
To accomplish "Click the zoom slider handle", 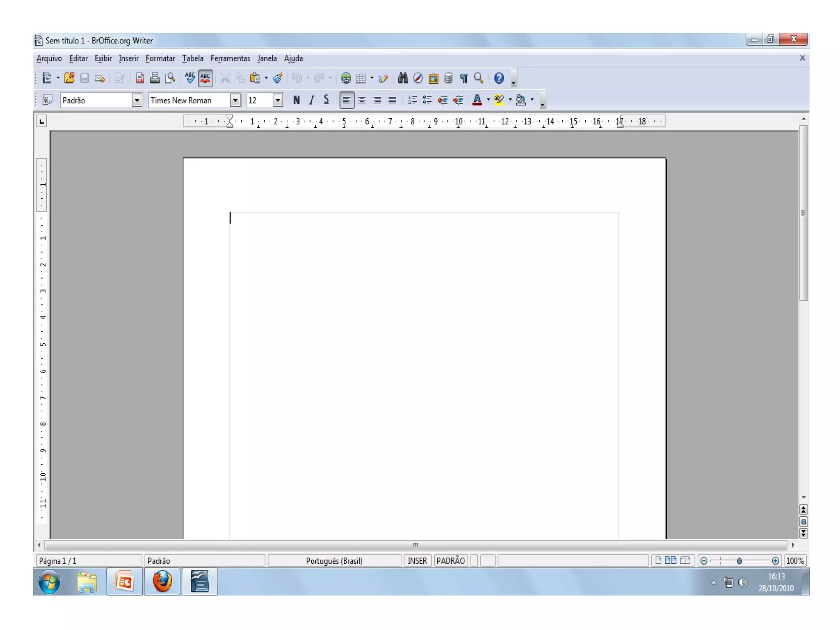I will pos(739,561).
